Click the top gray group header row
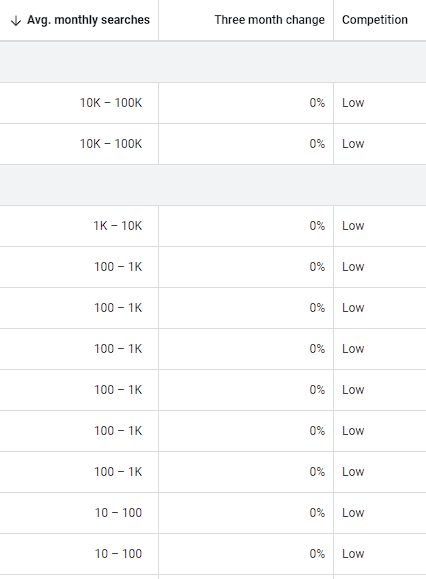Image resolution: width=426 pixels, height=579 pixels. [213, 62]
